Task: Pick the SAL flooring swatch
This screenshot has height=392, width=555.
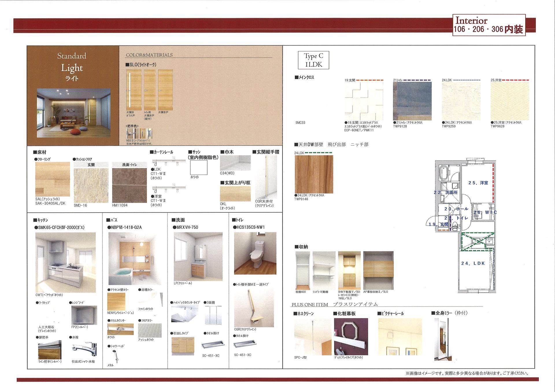Action: tap(53, 179)
